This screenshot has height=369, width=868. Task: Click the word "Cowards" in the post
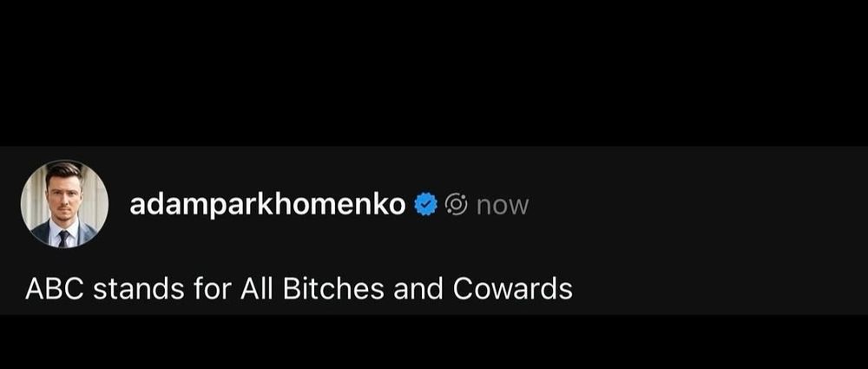pyautogui.click(x=513, y=288)
